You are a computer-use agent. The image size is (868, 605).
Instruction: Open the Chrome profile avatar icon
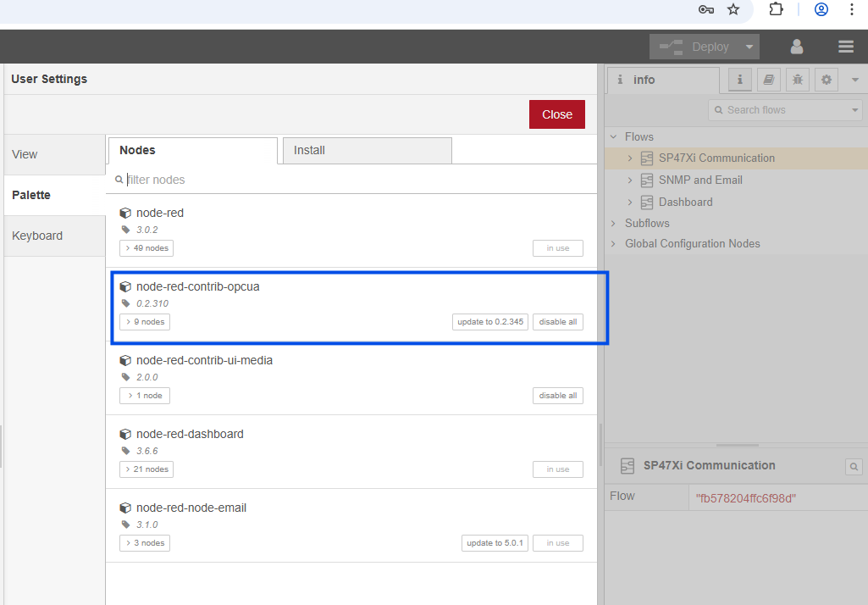(x=821, y=9)
